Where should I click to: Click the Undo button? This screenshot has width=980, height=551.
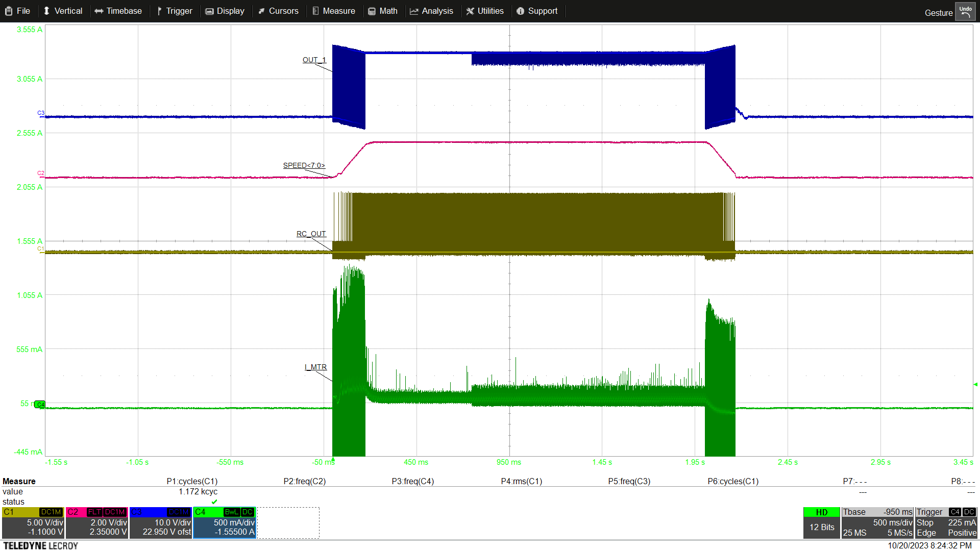[x=966, y=11]
